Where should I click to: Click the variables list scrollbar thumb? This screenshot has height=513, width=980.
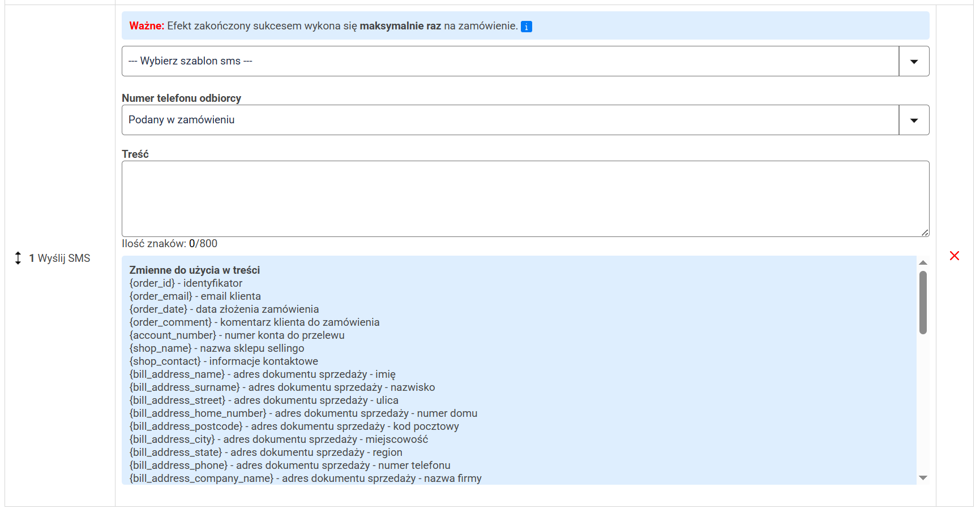pos(923,303)
